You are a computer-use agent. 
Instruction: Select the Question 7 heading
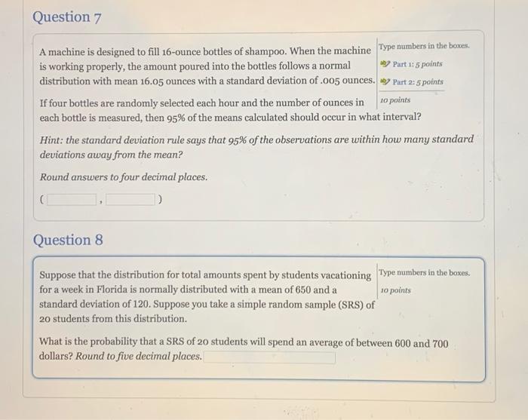point(66,17)
